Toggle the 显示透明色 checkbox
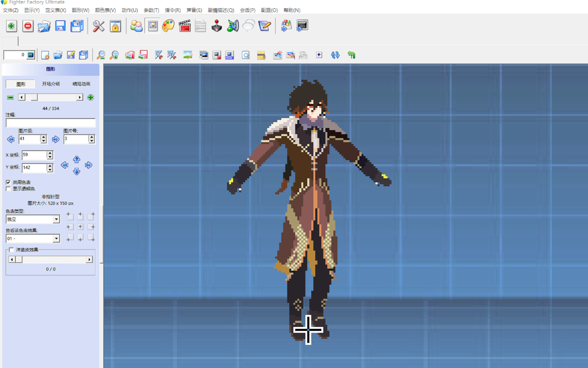The image size is (588, 368). (8, 189)
